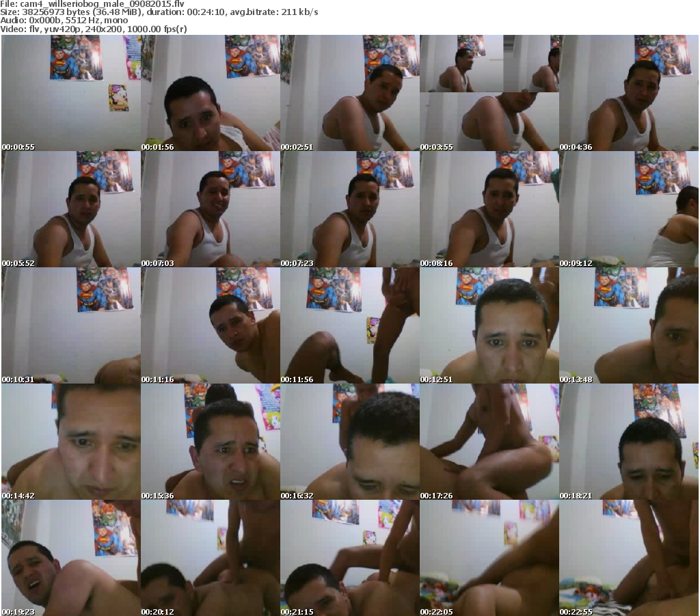
Task: Click the file name line in the header
Action: (92, 3)
